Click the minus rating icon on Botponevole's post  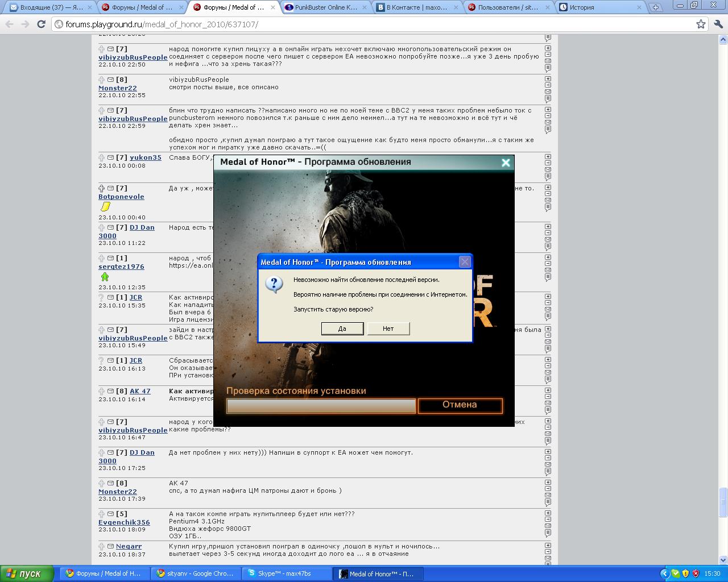pos(548,193)
